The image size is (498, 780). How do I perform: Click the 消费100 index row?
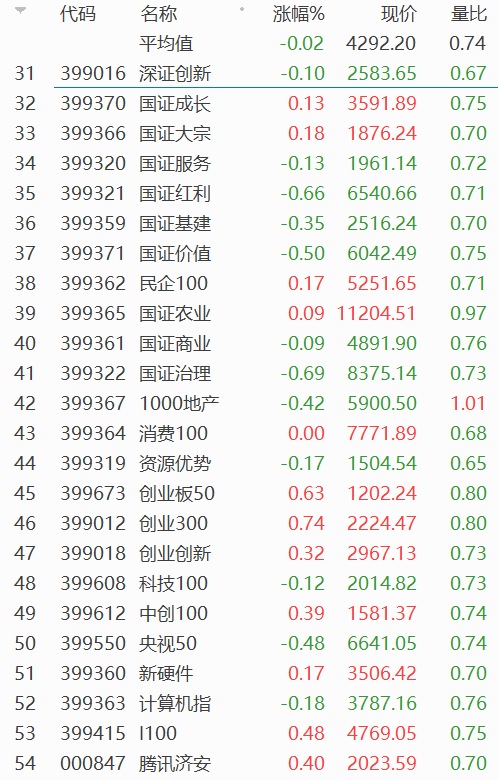[x=249, y=433]
